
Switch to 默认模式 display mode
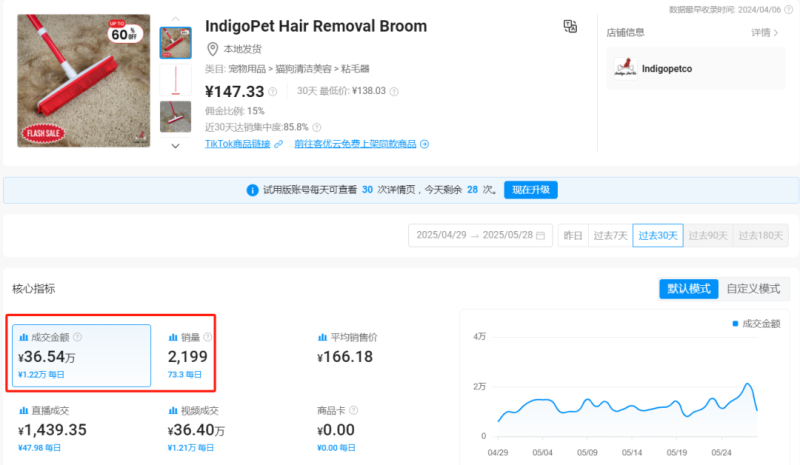point(687,288)
